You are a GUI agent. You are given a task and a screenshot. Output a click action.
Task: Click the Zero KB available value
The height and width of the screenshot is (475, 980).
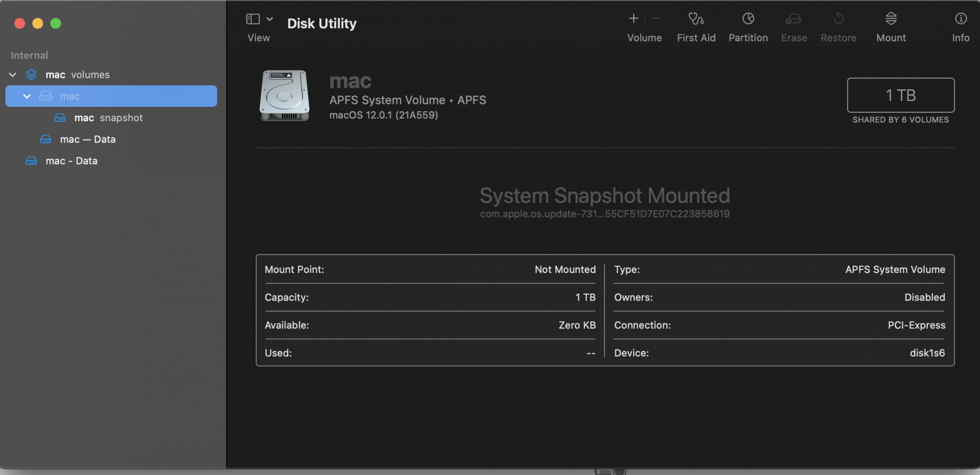[577, 325]
